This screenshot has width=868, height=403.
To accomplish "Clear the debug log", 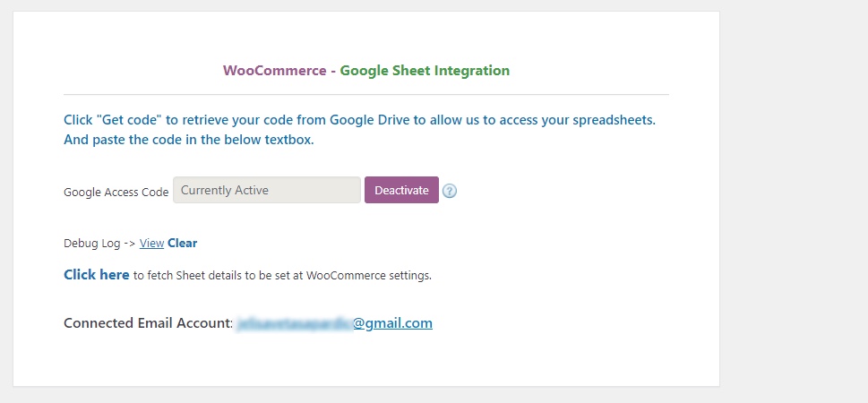I will (x=182, y=243).
